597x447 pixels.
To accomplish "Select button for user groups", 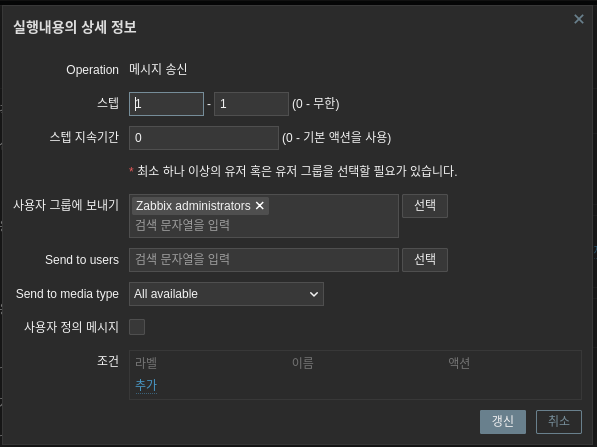I will [x=425, y=206].
